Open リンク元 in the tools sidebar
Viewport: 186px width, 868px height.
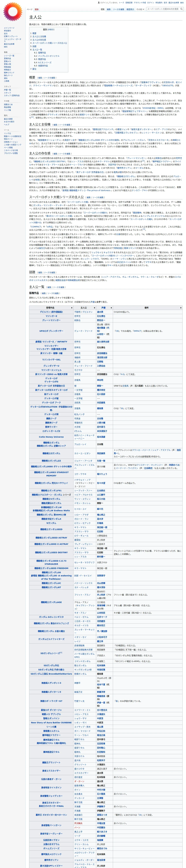(7, 133)
